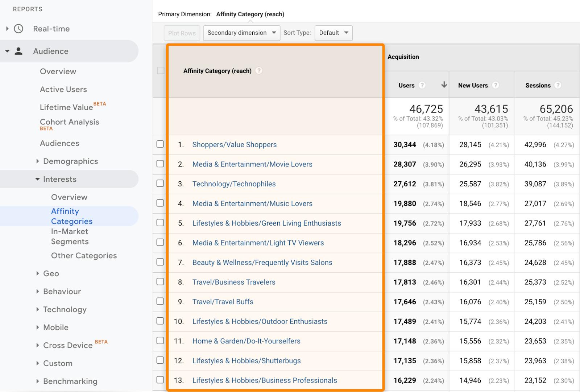Open the Affinity Category (reach) help tooltip
This screenshot has height=392, width=580.
(x=259, y=71)
